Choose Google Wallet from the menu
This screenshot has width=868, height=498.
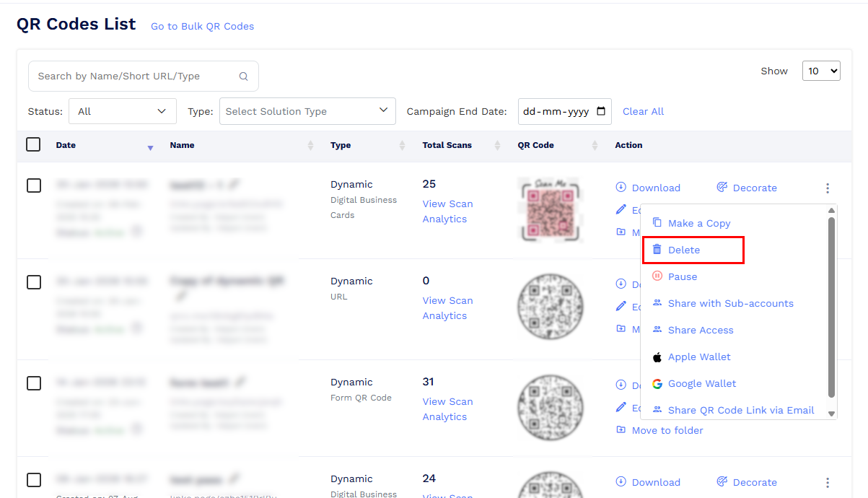(x=702, y=383)
